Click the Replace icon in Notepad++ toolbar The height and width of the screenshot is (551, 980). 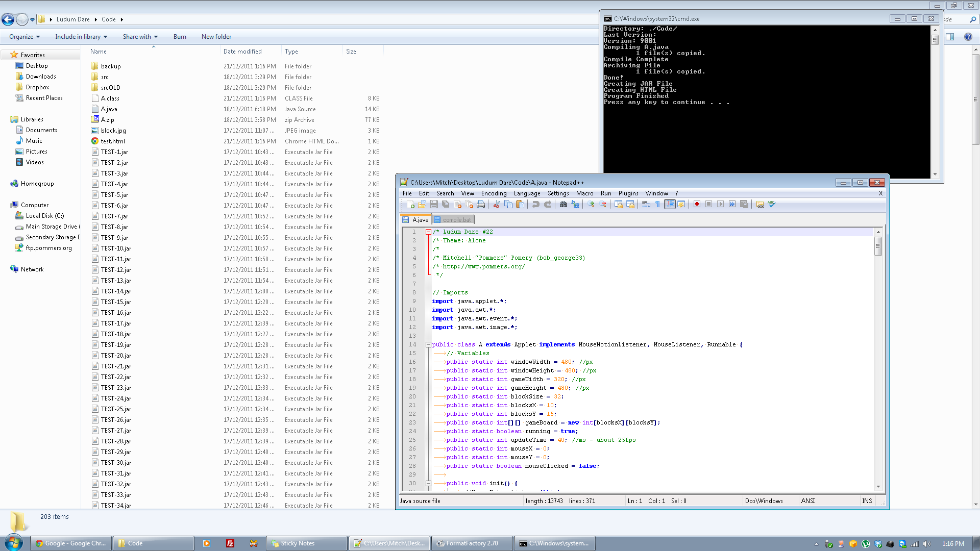[x=575, y=204]
